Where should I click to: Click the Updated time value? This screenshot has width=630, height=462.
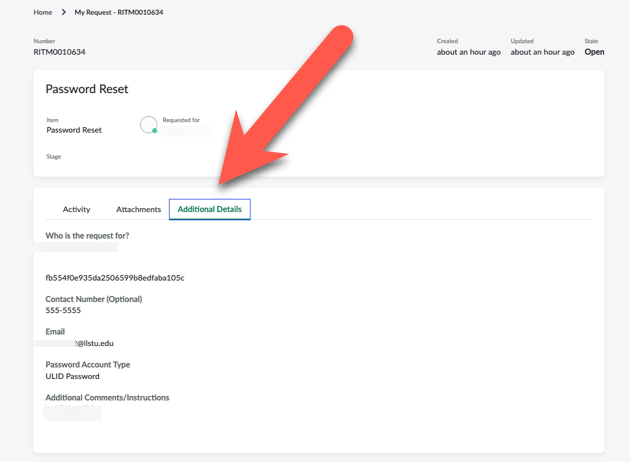542,52
